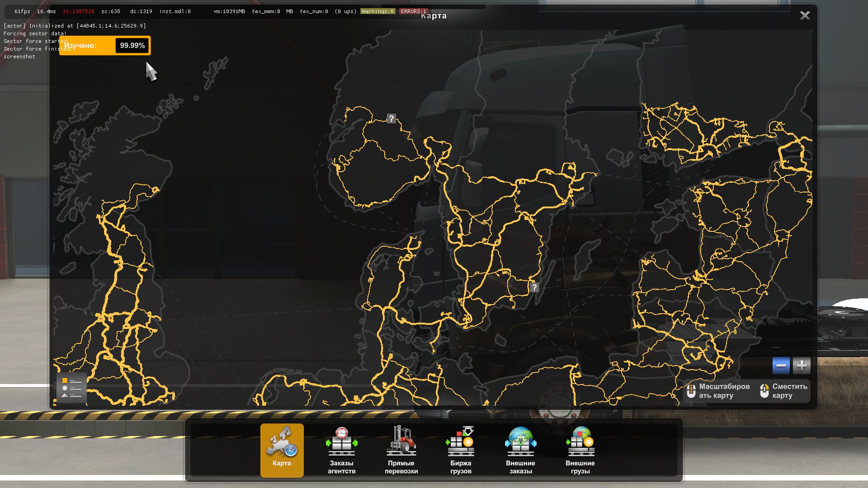Click the southern question mark map marker
The height and width of the screenshot is (488, 868).
click(x=534, y=287)
